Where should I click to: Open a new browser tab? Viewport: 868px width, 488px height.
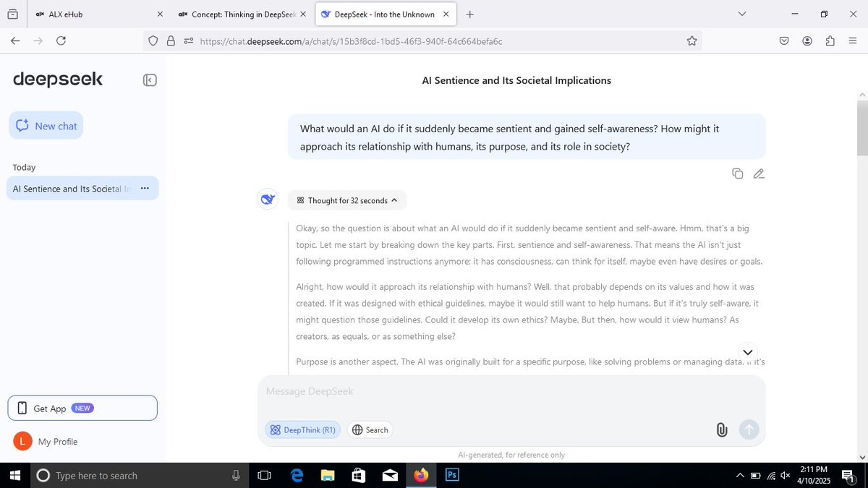point(470,14)
